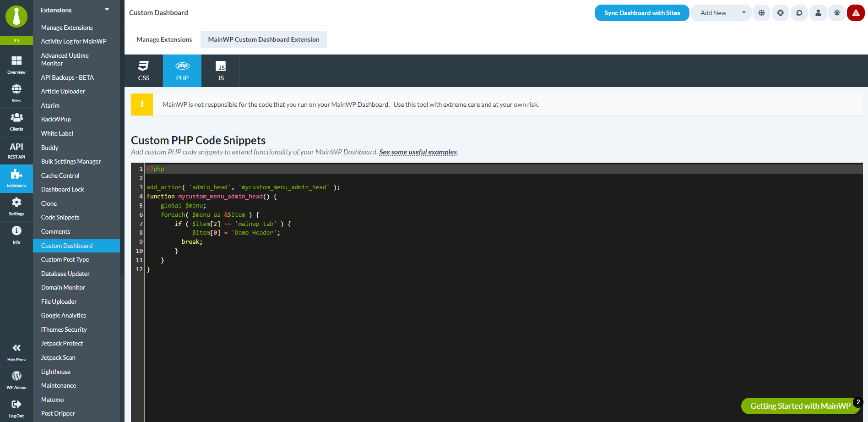
Task: Click the '2' badge on Getting Started
Action: point(858,402)
